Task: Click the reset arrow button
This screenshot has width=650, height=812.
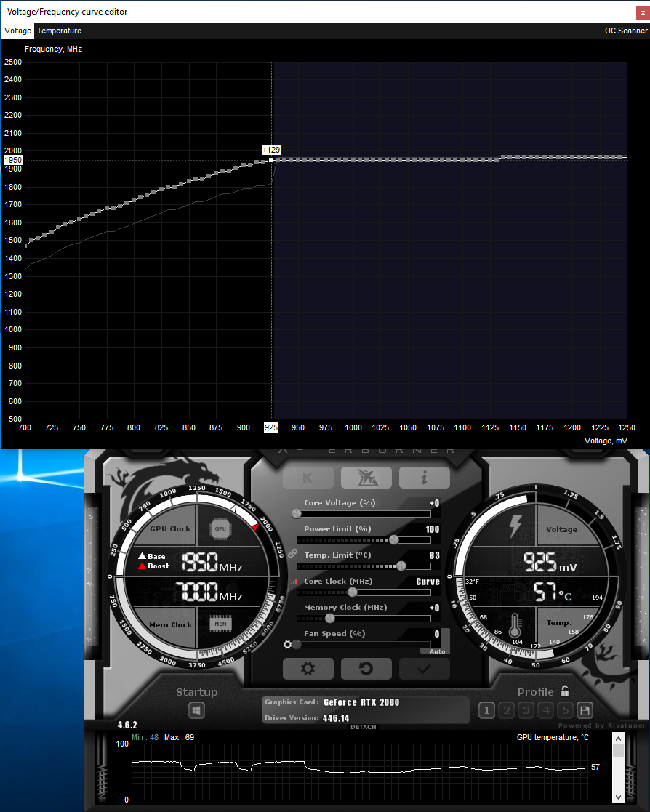Action: pos(366,669)
